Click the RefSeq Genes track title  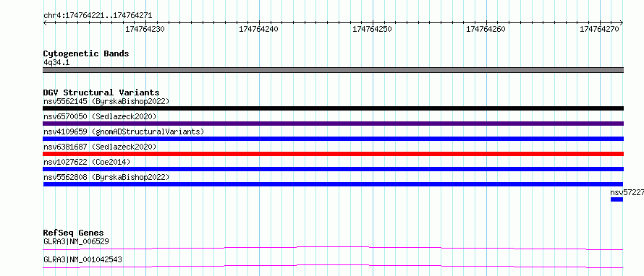(x=74, y=233)
